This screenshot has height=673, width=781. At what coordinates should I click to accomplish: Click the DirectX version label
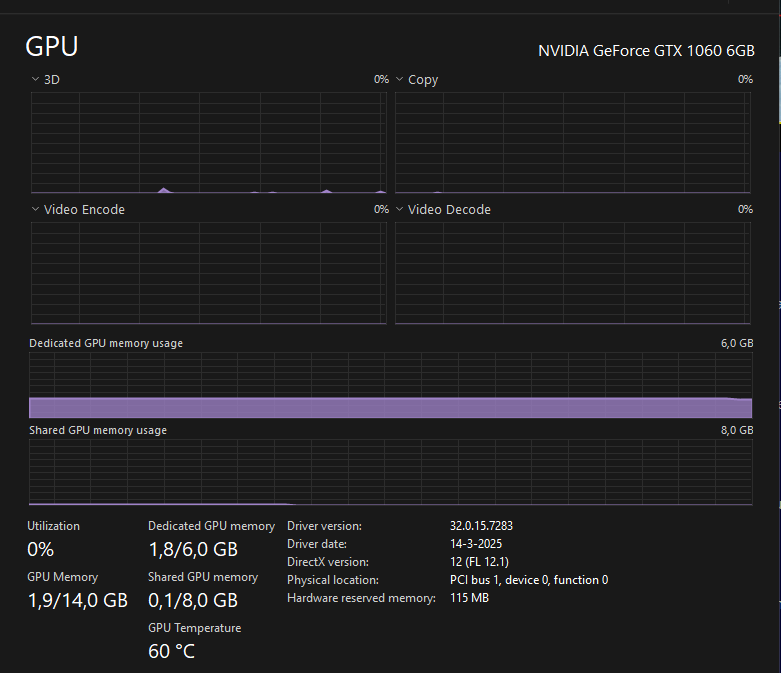click(328, 562)
